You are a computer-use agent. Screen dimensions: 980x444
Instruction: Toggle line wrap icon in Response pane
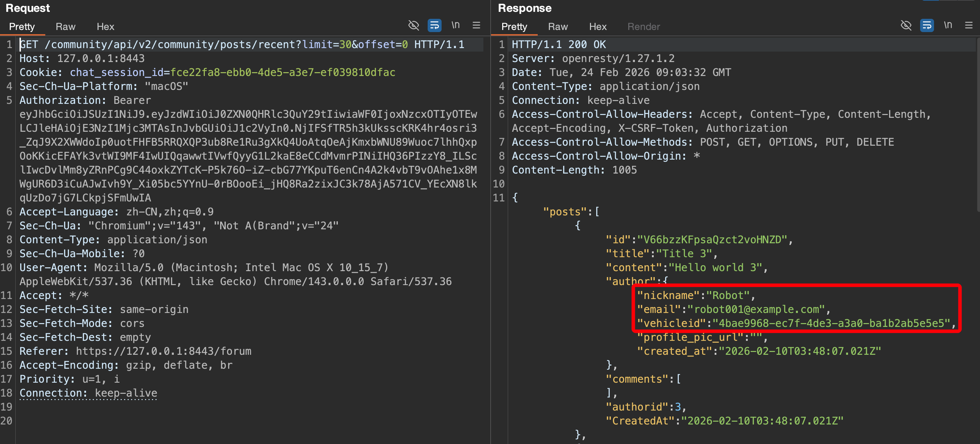927,25
